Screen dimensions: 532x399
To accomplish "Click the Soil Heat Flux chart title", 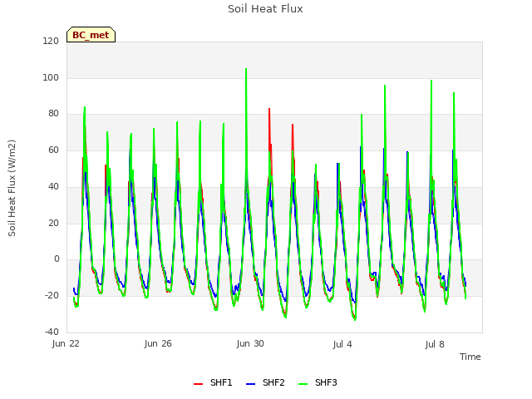I will [265, 9].
